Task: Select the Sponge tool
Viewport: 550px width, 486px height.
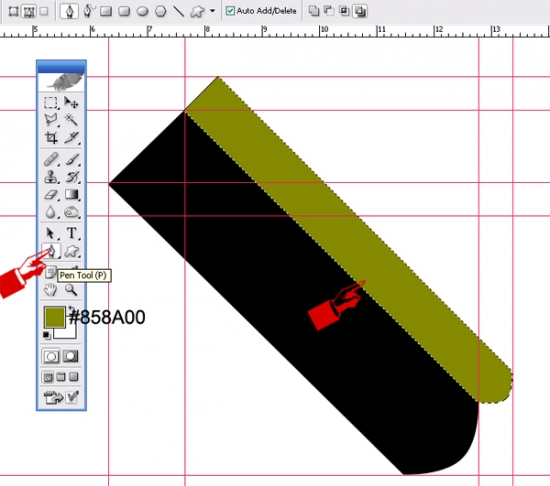Action: 72,212
